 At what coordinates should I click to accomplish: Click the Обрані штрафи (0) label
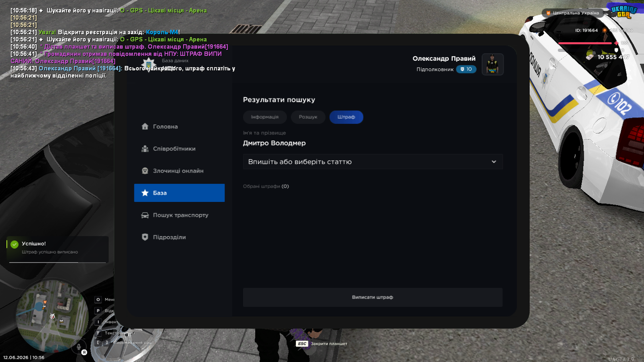click(266, 186)
